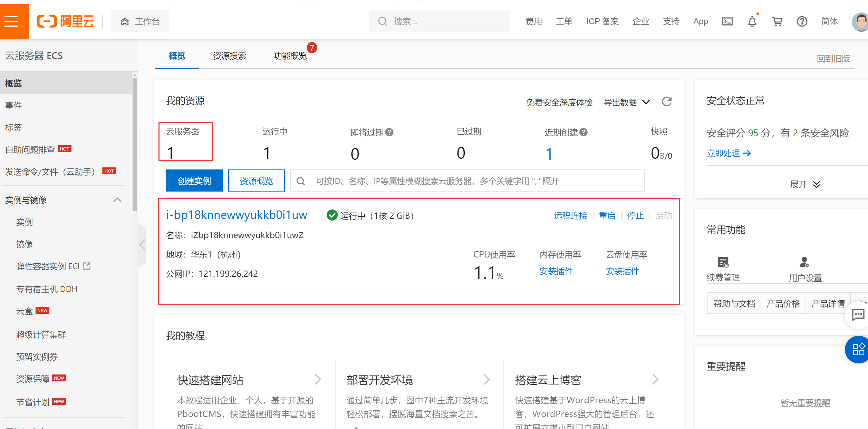Open the feedback chat icon at bottom right
Viewport: 868px width, 429px height.
858,315
